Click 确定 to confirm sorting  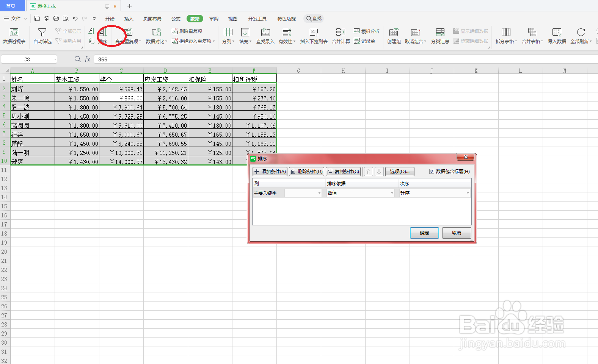[424, 233]
